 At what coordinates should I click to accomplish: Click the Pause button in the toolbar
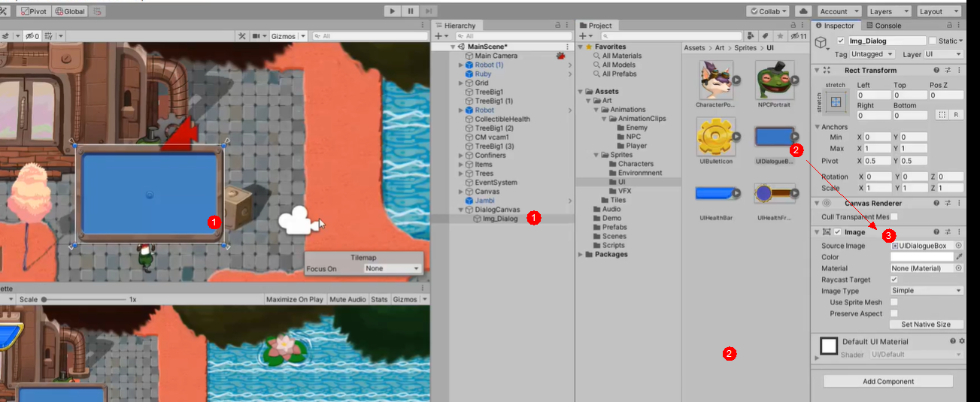tap(411, 11)
